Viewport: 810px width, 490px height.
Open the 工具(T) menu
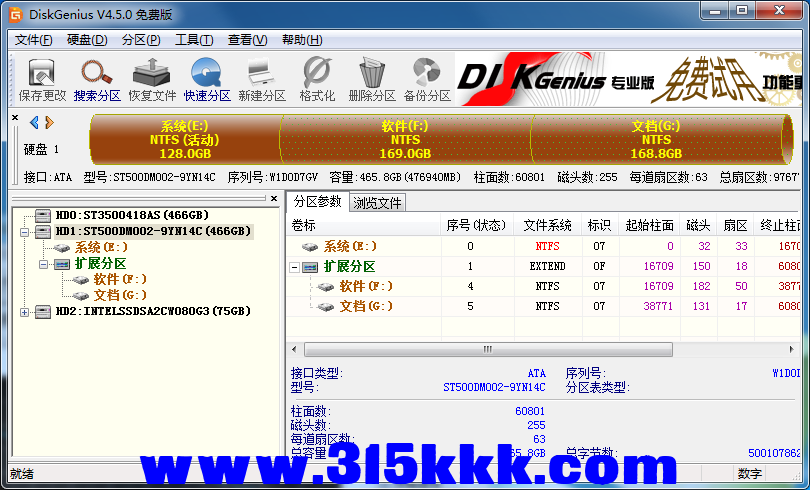point(194,40)
